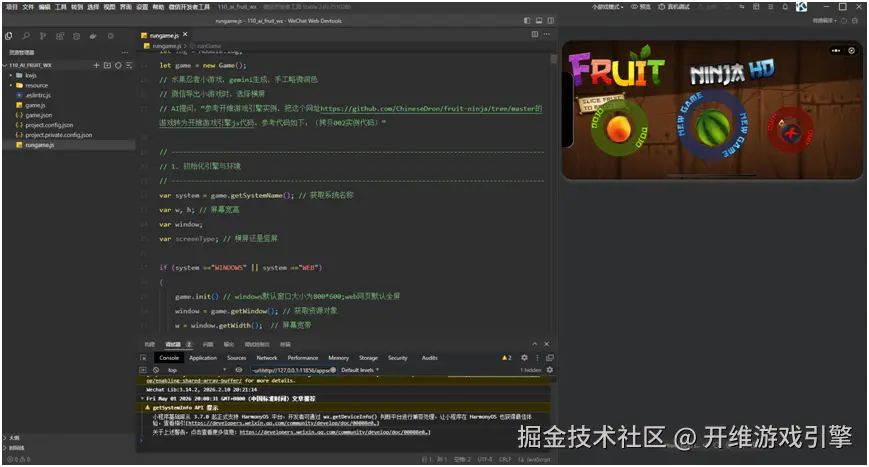Click the console filter input field
869x467 pixels.
click(x=293, y=370)
